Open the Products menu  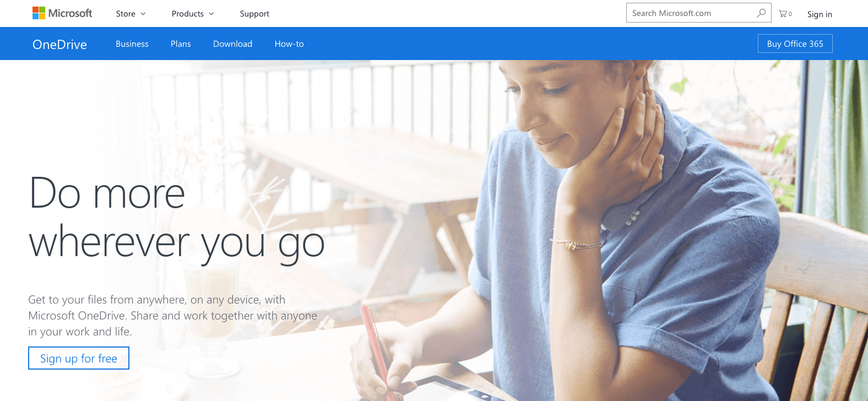[x=193, y=14]
